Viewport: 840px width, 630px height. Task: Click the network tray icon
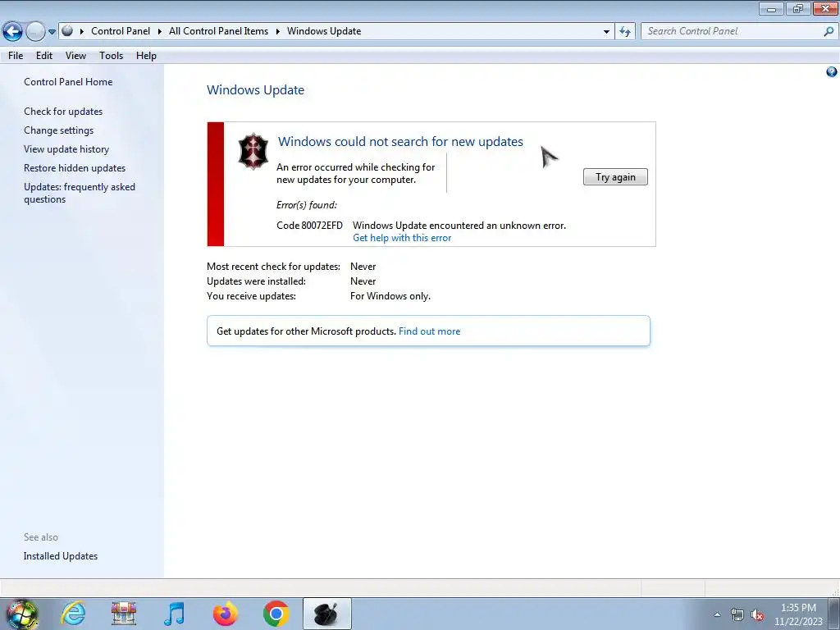click(x=737, y=614)
